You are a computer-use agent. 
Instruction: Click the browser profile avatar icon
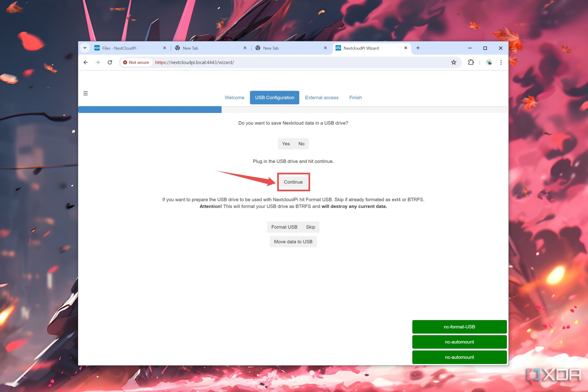coord(489,62)
